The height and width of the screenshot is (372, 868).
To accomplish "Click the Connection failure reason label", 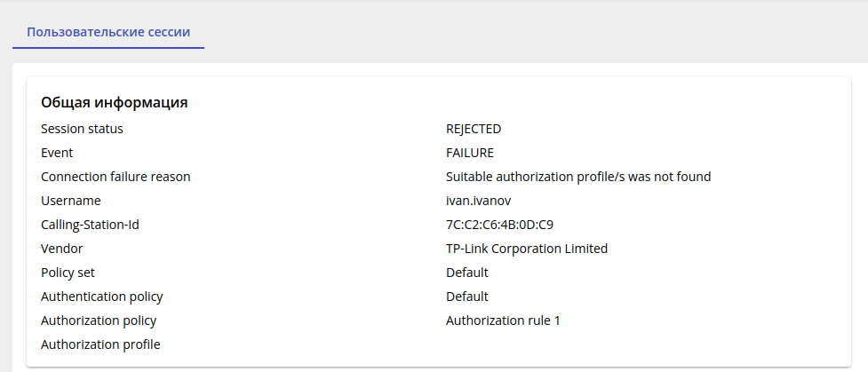I will tap(115, 177).
